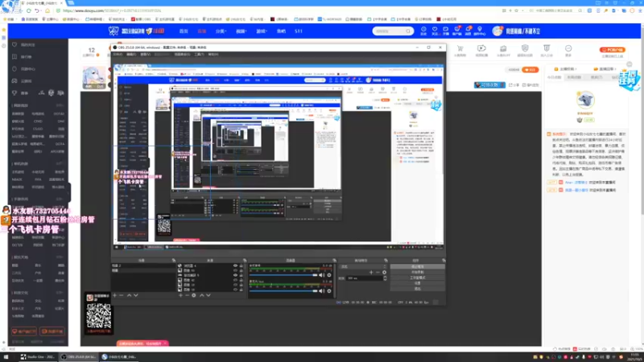The image size is (644, 362).
Task: Expand 视频 video dropdown in Douyu nav
Action: [241, 31]
